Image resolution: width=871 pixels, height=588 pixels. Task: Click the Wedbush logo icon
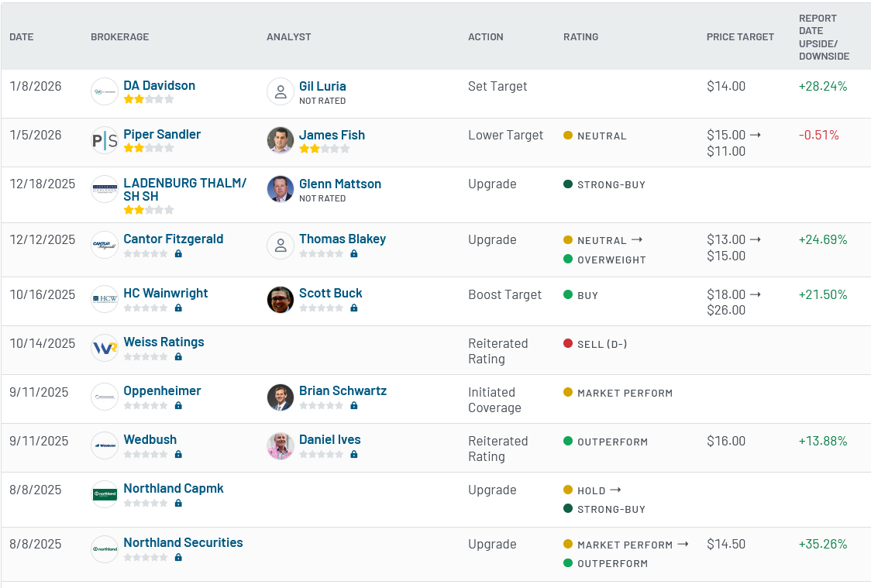[105, 445]
